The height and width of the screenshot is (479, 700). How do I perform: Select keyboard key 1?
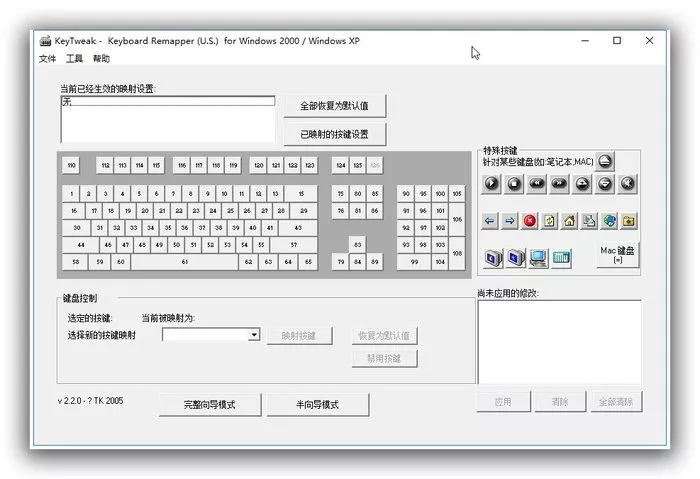coord(71,194)
